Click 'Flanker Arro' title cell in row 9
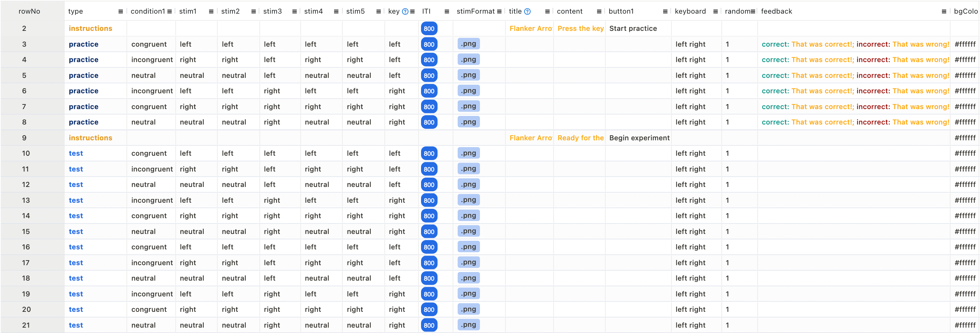Screen dimensions: 980x333 pyautogui.click(x=529, y=138)
